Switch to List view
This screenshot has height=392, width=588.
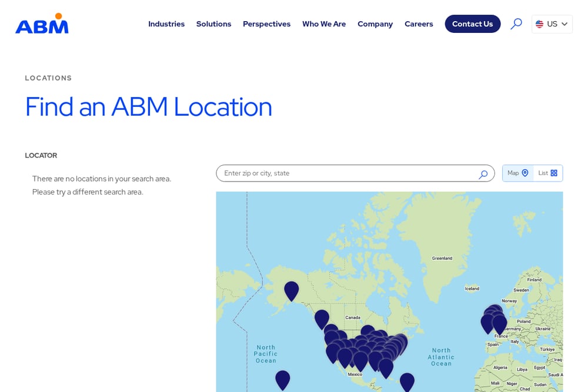pyautogui.click(x=547, y=173)
